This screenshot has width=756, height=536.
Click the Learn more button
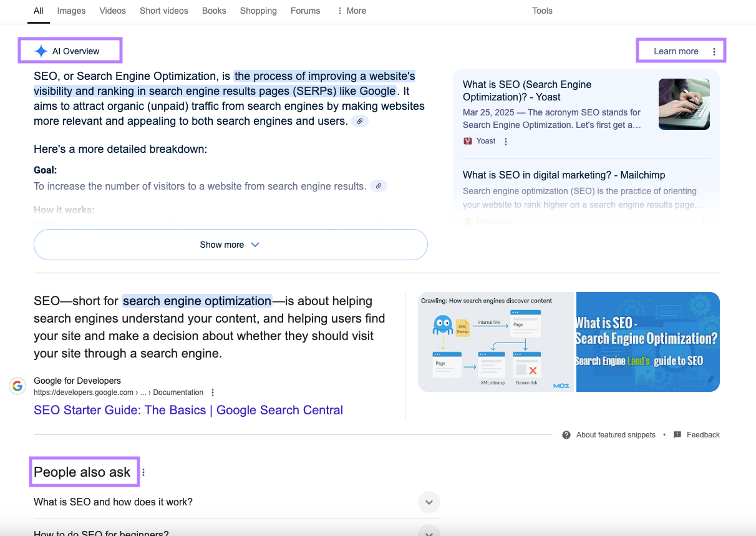coord(676,51)
